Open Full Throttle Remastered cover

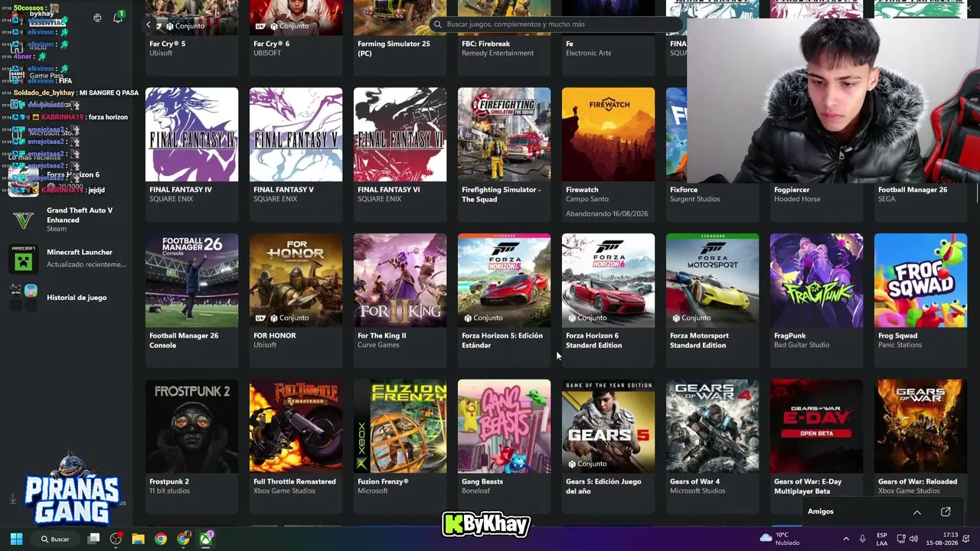point(296,426)
